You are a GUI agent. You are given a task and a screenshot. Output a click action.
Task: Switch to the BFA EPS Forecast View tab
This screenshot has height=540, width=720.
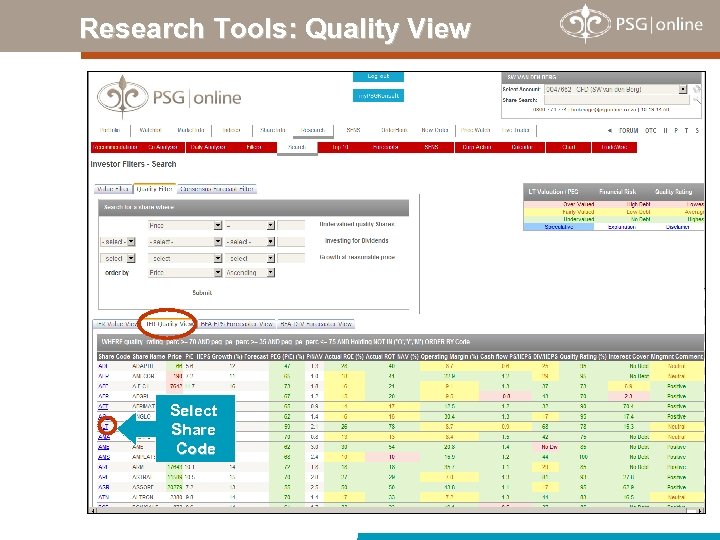tap(237, 324)
